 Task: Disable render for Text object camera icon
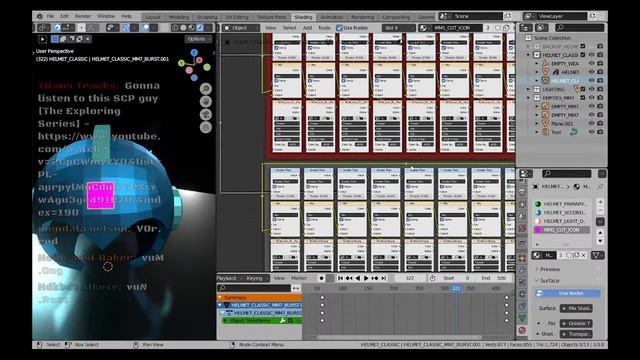pyautogui.click(x=600, y=132)
